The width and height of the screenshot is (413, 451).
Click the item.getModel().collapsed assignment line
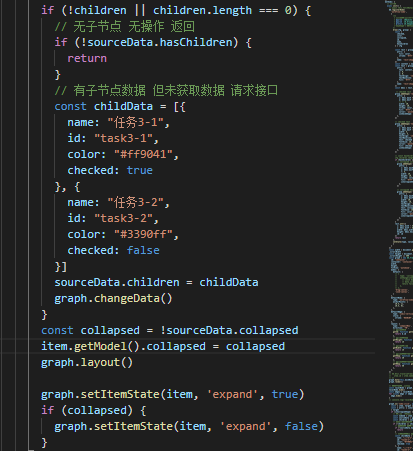coord(163,346)
